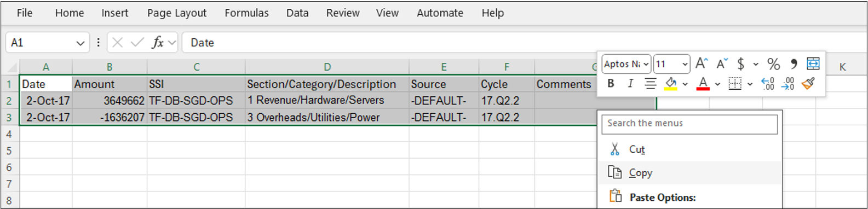Screen dimensions: 868x209
Task: Click the fx Insert Function icon
Action: 158,43
